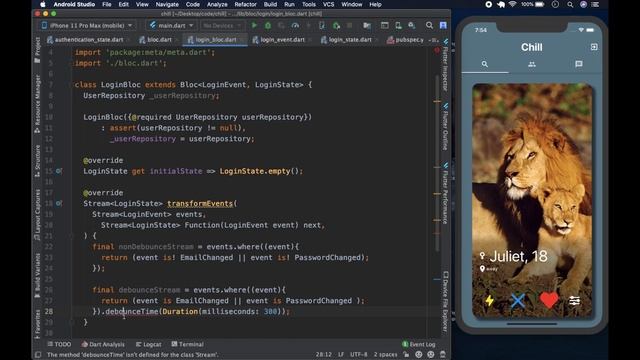Tap the logout icon beside Chill title
640x360 pixels.
[594, 47]
